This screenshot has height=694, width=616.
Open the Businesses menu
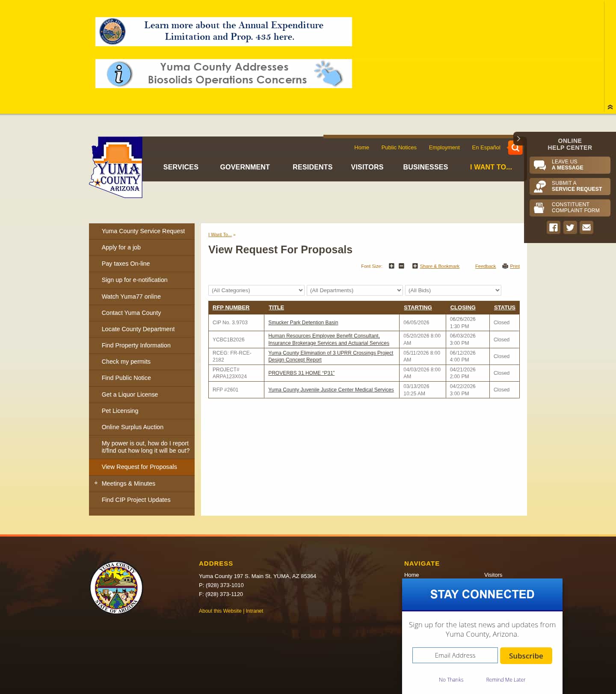click(425, 167)
